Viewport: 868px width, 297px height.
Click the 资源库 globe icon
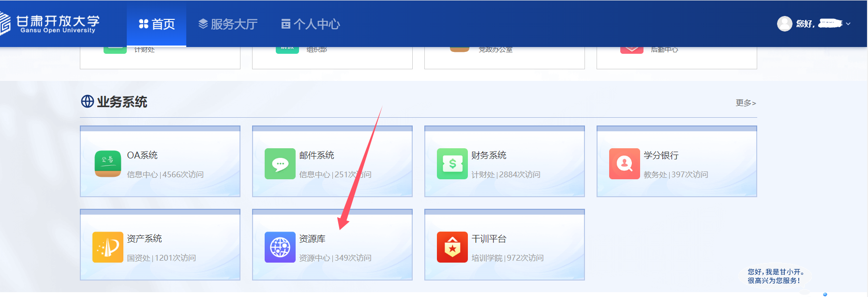coord(280,247)
